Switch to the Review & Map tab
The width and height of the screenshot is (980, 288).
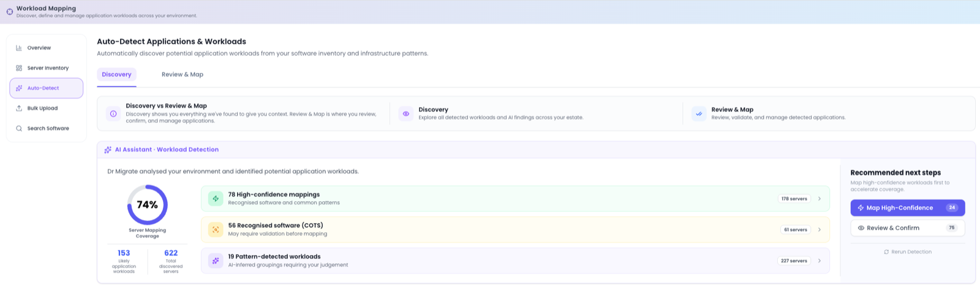pos(183,75)
